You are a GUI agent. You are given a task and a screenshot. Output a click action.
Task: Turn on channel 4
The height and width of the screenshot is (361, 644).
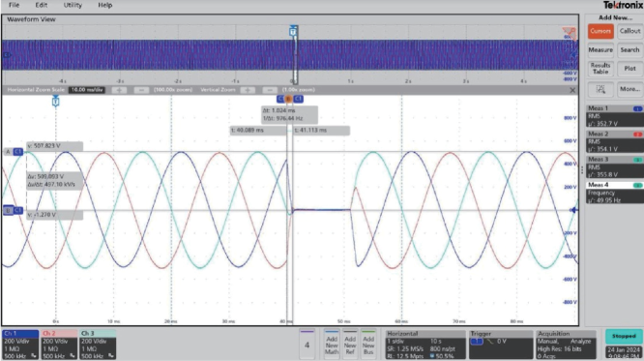click(x=307, y=345)
